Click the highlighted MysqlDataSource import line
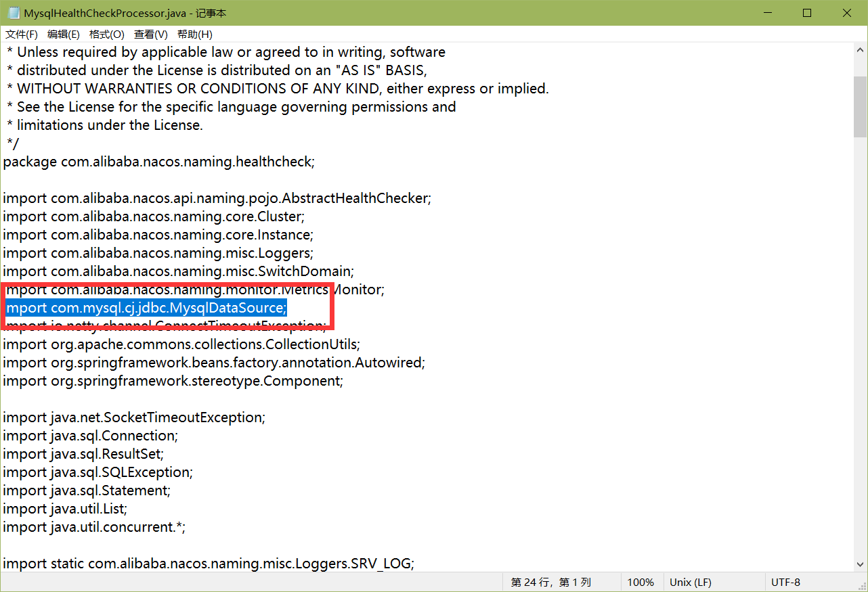 coord(146,308)
